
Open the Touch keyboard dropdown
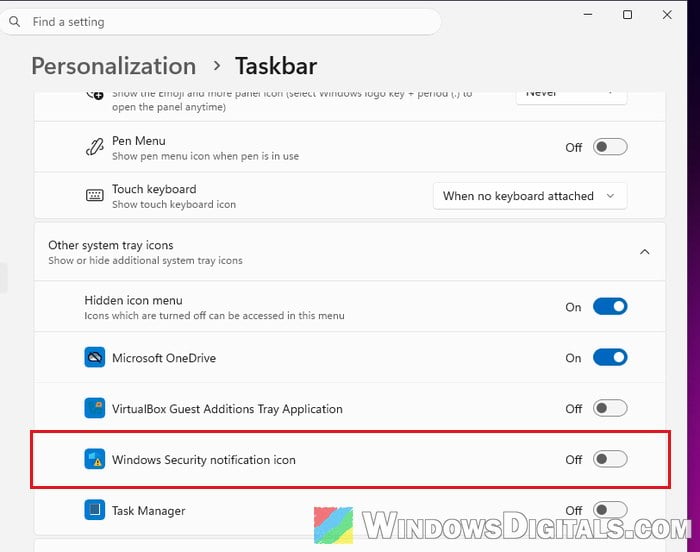coord(530,196)
